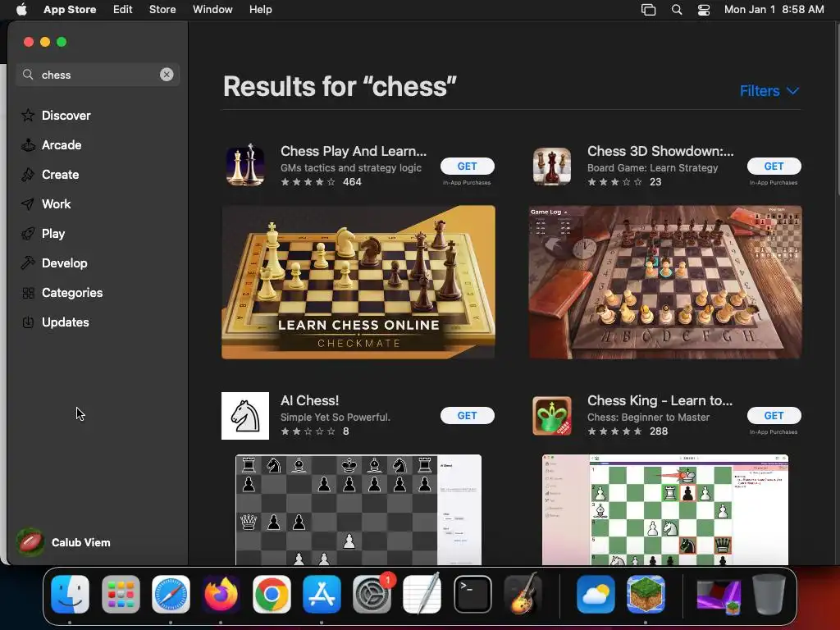Open the Window menu
This screenshot has height=630, width=840.
[212, 10]
